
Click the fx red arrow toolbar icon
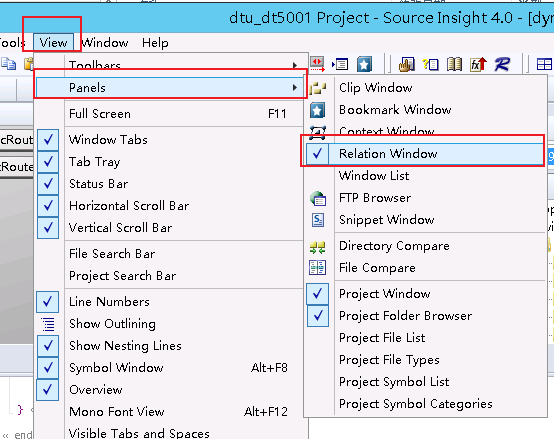click(478, 64)
